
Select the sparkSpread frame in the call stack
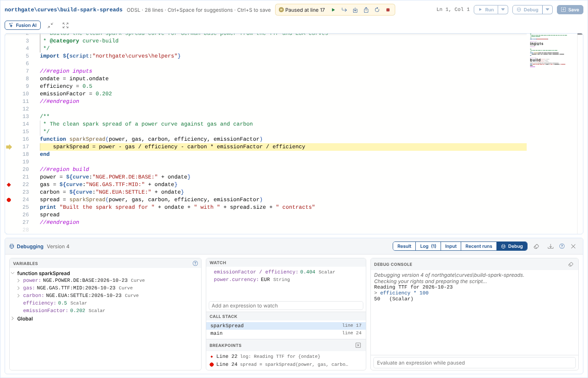[x=286, y=326]
